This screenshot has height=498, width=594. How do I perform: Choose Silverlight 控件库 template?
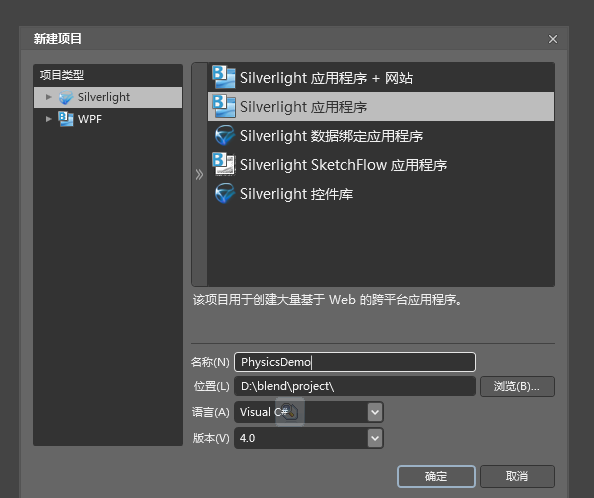click(x=381, y=194)
